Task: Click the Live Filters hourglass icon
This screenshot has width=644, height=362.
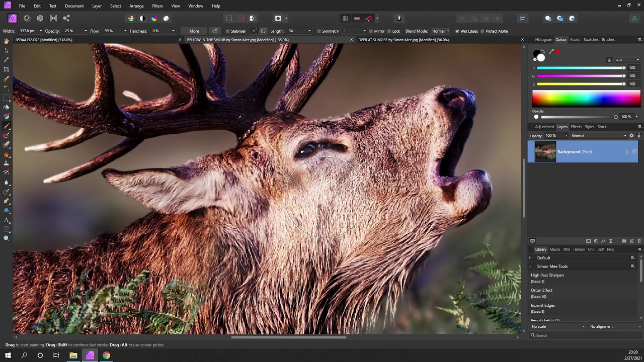Action: click(x=611, y=241)
